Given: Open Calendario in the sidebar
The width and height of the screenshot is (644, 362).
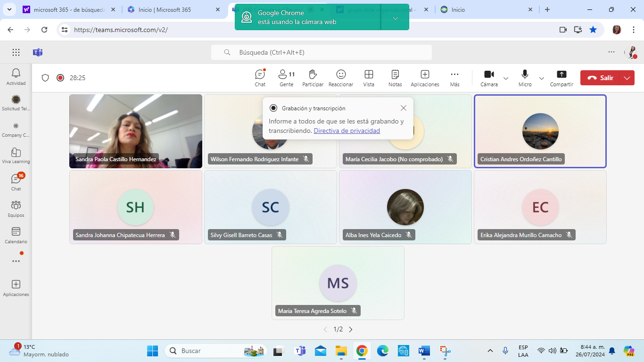Looking at the screenshot, I should 16,235.
